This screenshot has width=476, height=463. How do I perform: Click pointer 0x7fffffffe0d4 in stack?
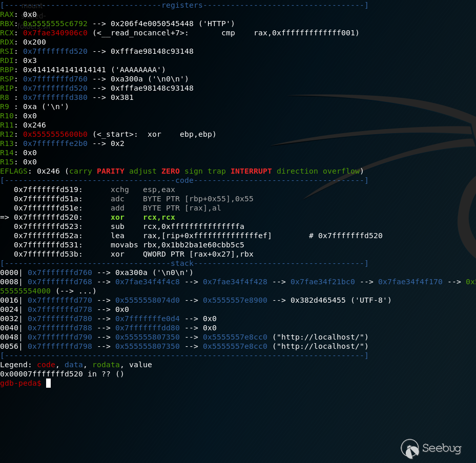(x=147, y=319)
